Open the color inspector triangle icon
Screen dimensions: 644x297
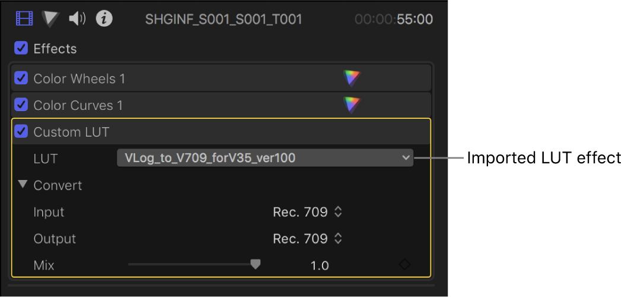click(51, 19)
